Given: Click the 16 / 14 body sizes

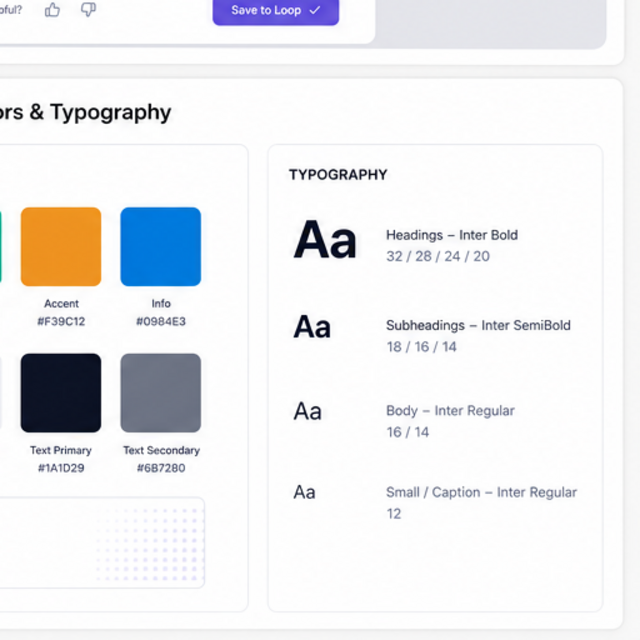Looking at the screenshot, I should [408, 432].
